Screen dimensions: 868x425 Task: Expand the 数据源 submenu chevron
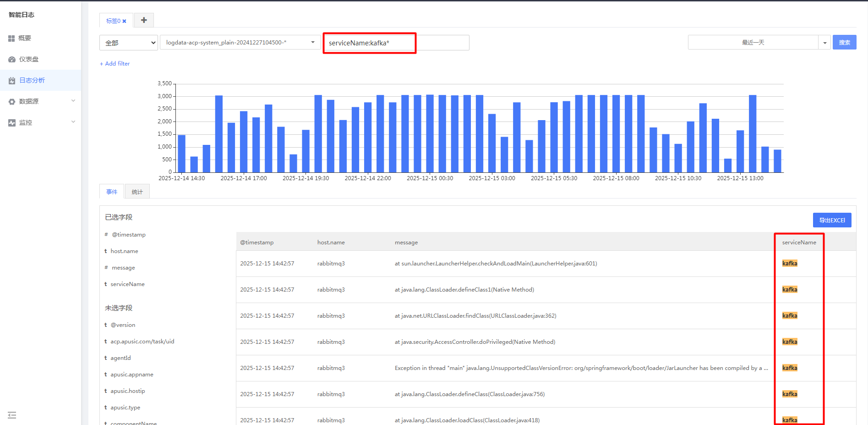click(73, 101)
